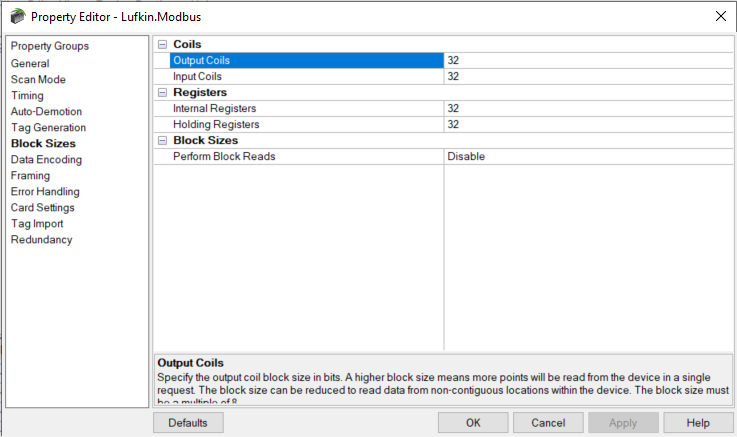Open the Error Handling property group
This screenshot has width=737, height=437.
[x=45, y=191]
